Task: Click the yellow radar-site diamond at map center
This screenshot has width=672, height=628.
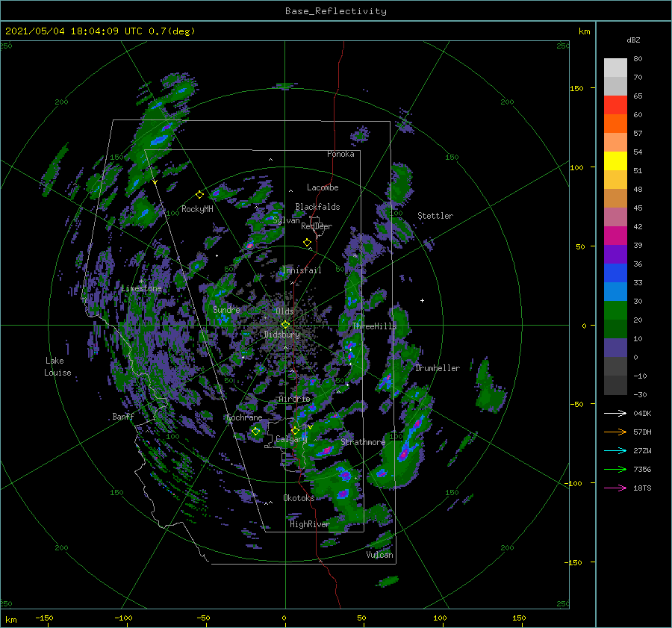Action: [285, 325]
